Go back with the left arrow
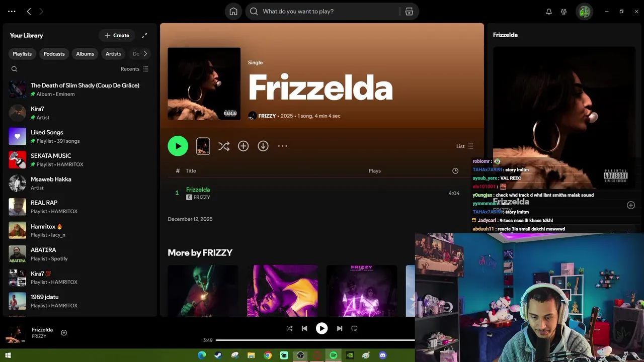This screenshot has width=644, height=362. 29,11
